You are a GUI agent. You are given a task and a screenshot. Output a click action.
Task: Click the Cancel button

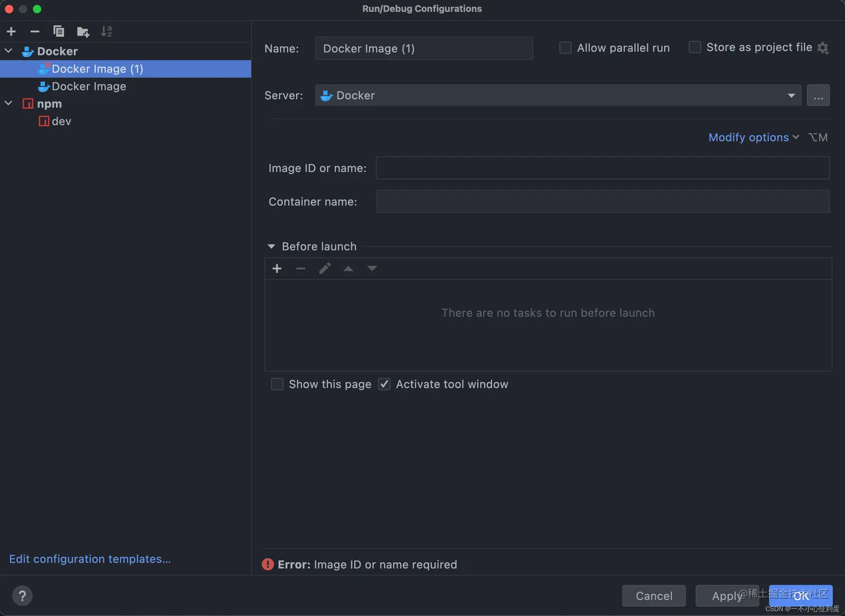[x=654, y=596]
